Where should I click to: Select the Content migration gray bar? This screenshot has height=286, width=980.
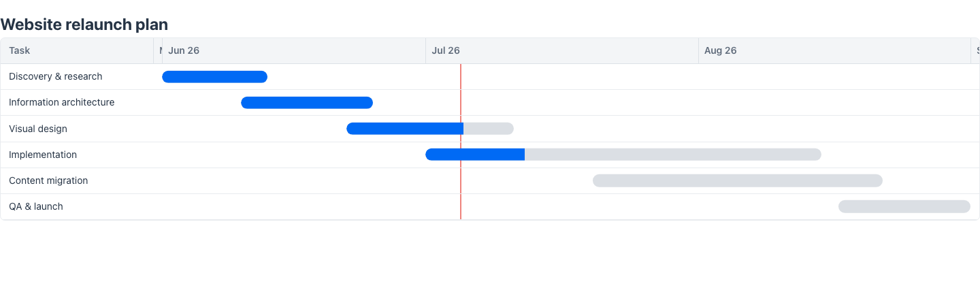tap(738, 180)
